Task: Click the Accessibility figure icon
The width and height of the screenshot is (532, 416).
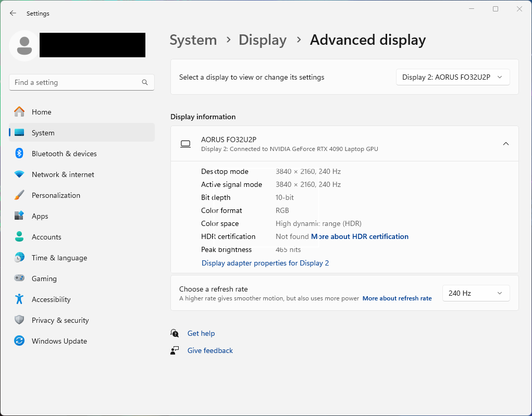Action: pos(19,299)
